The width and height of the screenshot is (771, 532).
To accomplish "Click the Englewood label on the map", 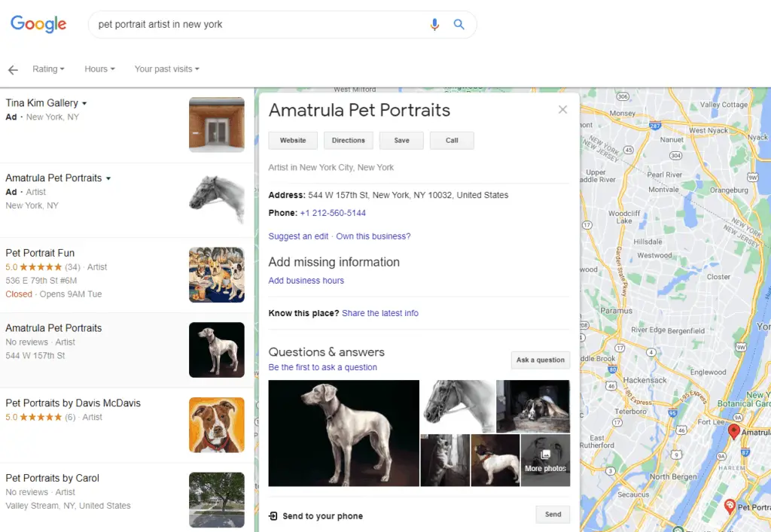I will 708,372.
